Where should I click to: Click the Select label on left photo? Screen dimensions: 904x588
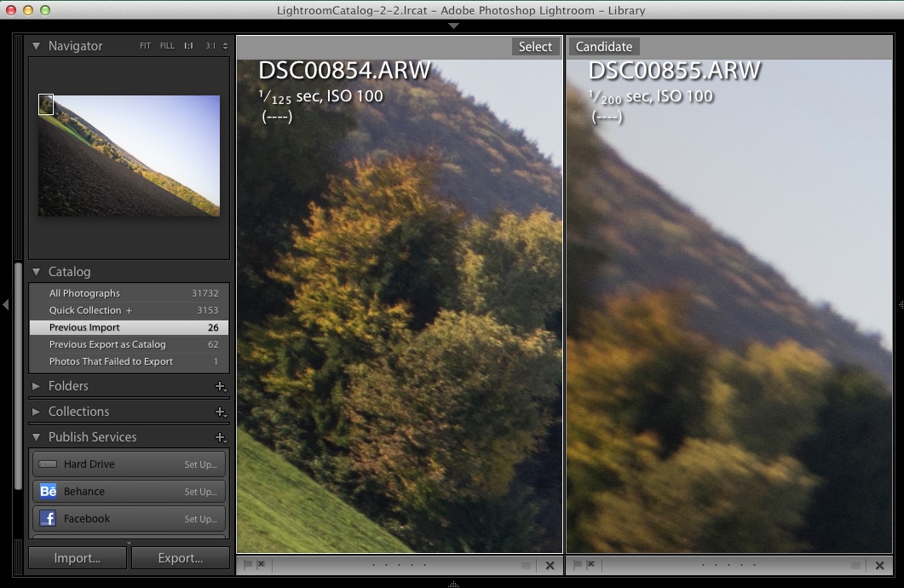coord(535,47)
